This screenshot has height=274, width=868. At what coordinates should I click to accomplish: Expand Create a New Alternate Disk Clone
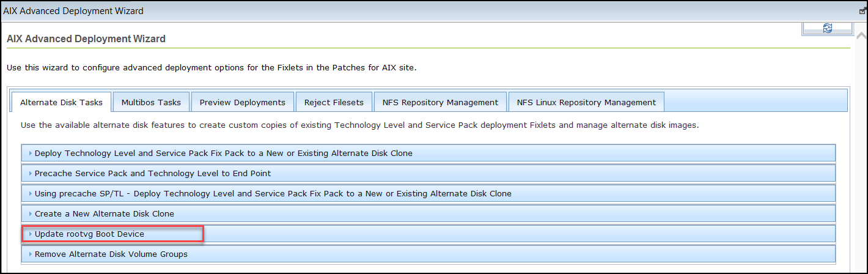click(428, 213)
